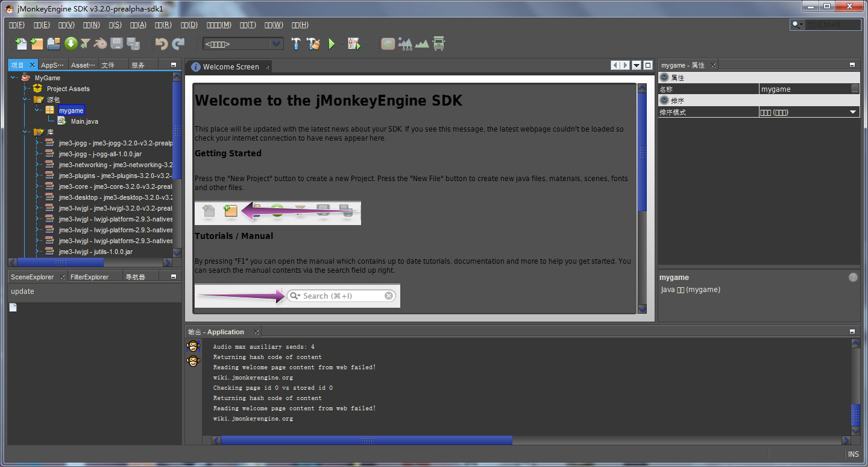Click the Blender logo toolbar icon
The image size is (868, 467).
click(101, 43)
